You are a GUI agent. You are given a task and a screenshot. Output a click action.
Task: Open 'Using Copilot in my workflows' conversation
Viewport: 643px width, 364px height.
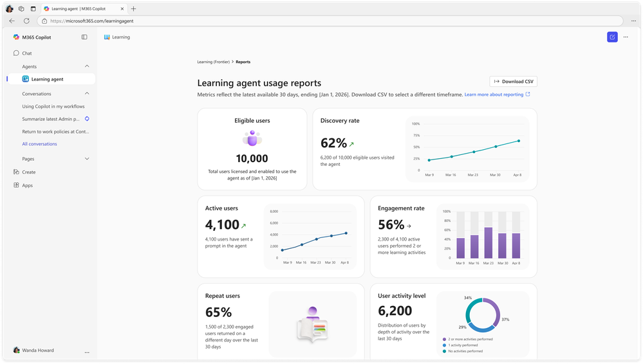click(53, 106)
